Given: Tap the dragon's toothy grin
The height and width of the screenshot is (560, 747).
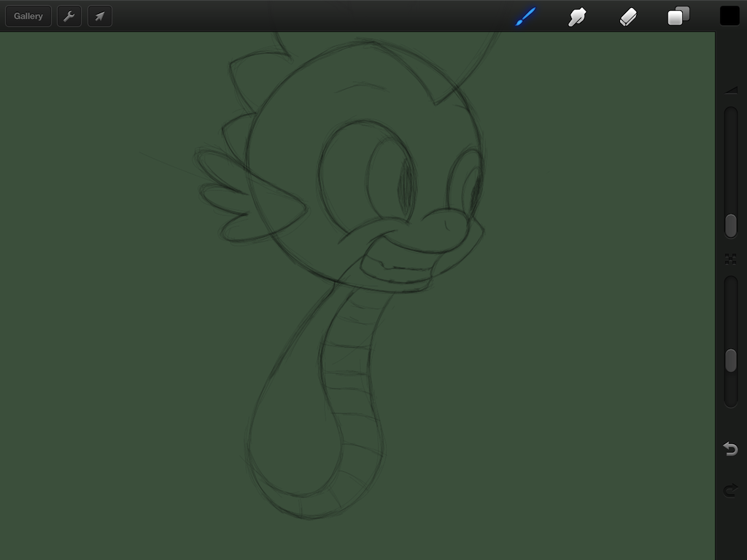Looking at the screenshot, I should [398, 264].
